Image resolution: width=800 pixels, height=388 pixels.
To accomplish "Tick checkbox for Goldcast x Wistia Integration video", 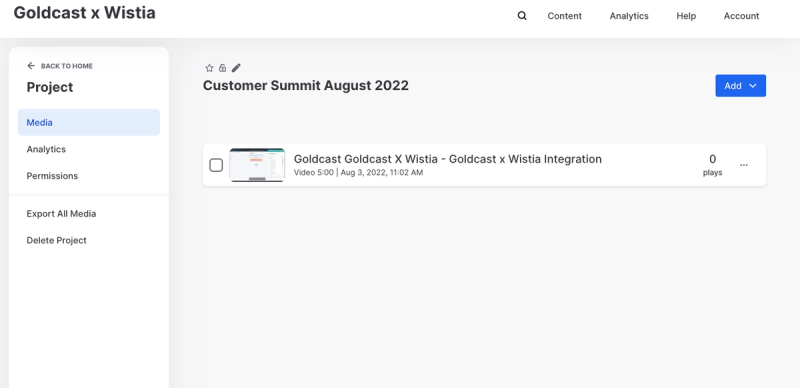I will [216, 165].
